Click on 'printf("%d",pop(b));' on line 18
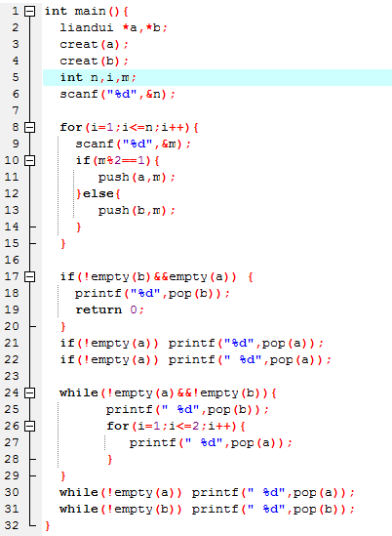Image resolution: width=392 pixels, height=536 pixels. [152, 294]
